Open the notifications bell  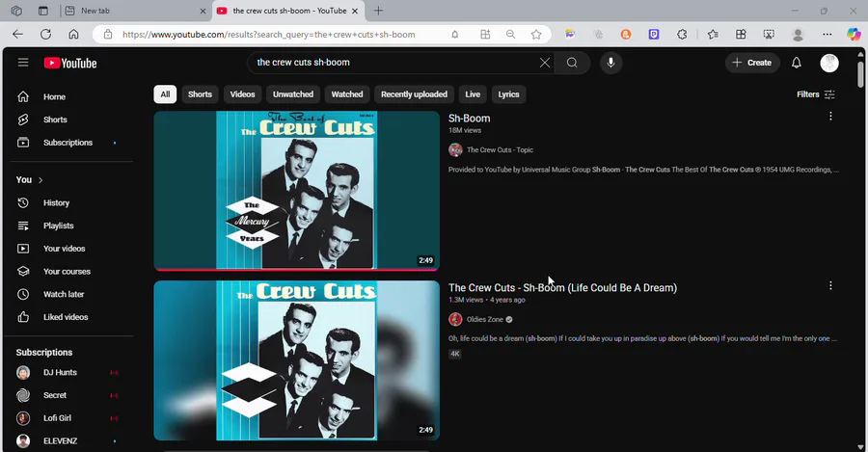[796, 63]
